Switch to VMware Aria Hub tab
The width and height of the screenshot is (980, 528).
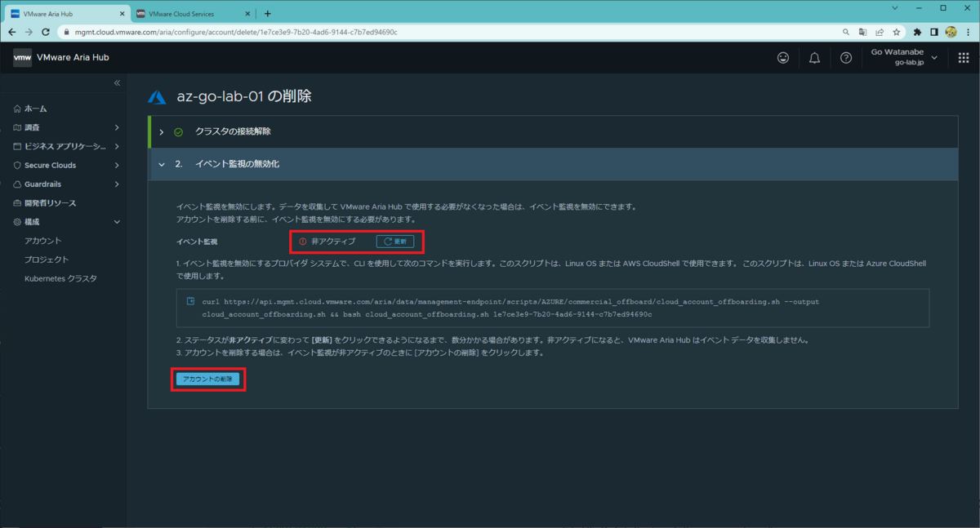coord(68,13)
